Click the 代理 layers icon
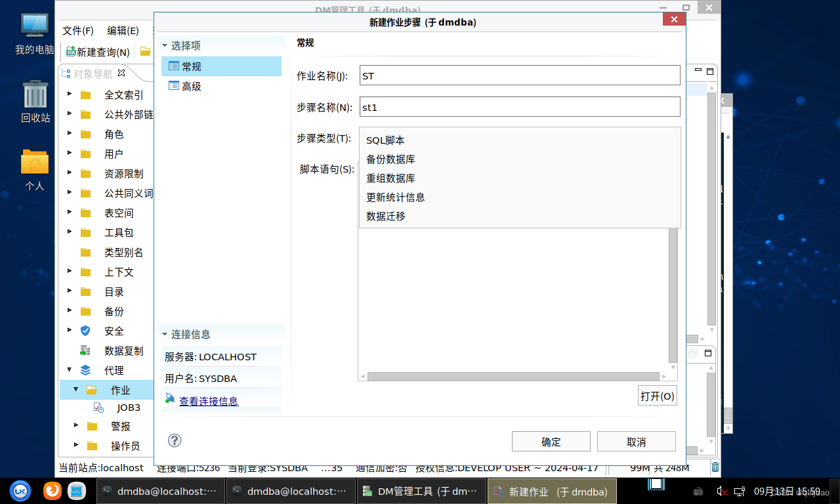 tap(85, 370)
